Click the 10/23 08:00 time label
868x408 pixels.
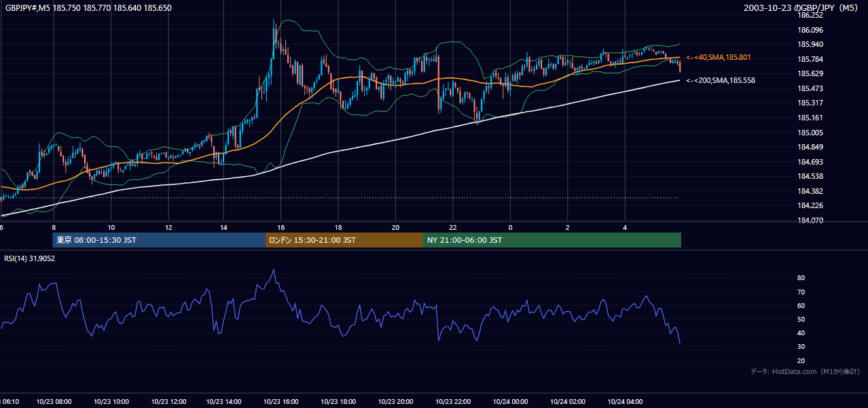[54, 402]
